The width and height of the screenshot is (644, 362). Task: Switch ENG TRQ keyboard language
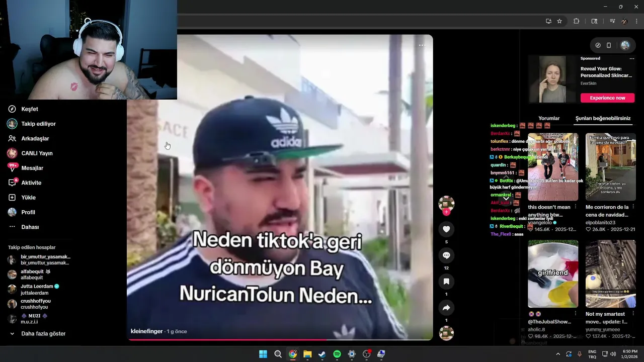[592, 354]
